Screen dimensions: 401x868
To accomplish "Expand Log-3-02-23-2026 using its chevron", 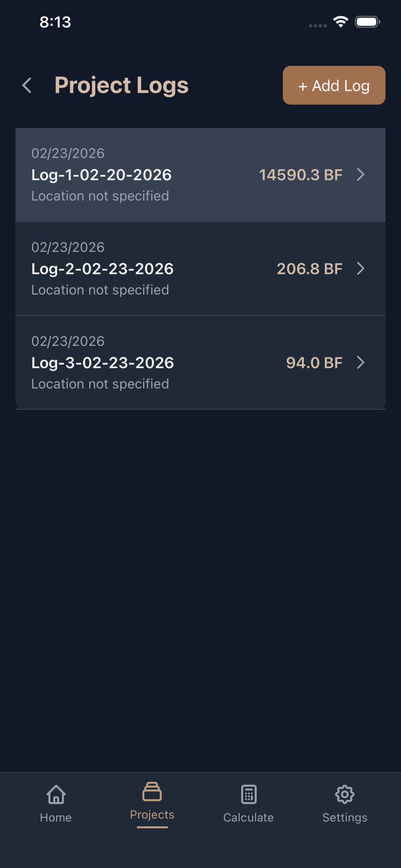I will tap(361, 362).
